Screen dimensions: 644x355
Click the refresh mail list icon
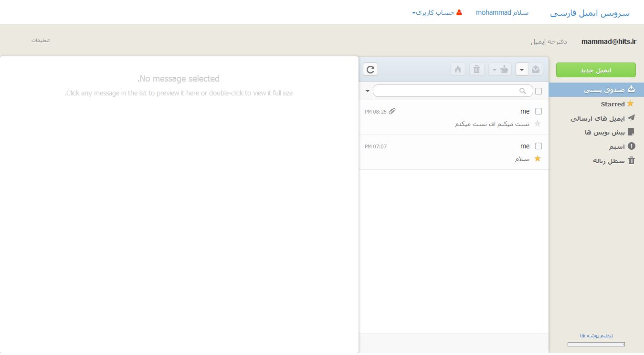pyautogui.click(x=370, y=70)
